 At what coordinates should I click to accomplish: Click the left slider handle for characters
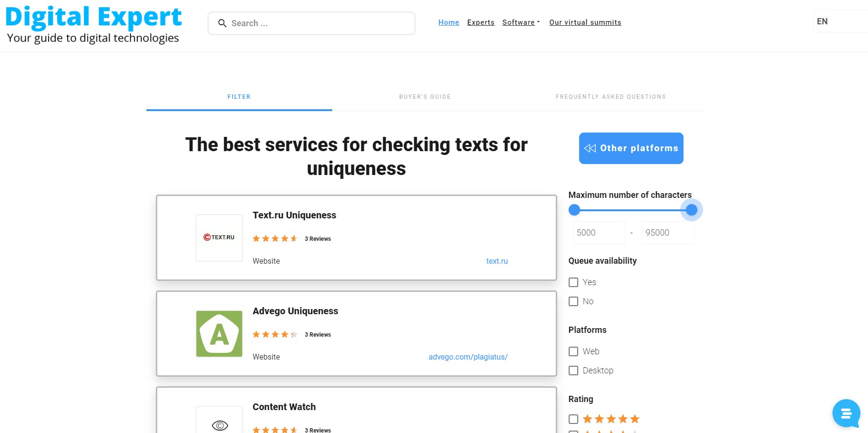pos(574,210)
